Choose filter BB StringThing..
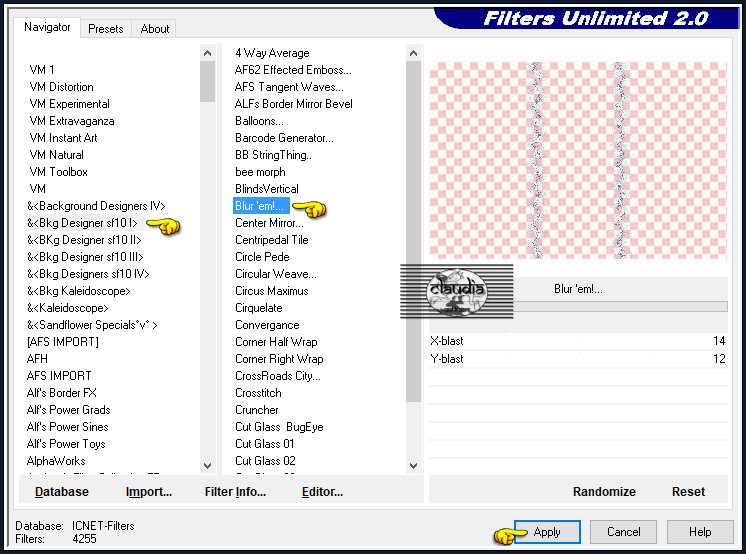 (x=273, y=155)
